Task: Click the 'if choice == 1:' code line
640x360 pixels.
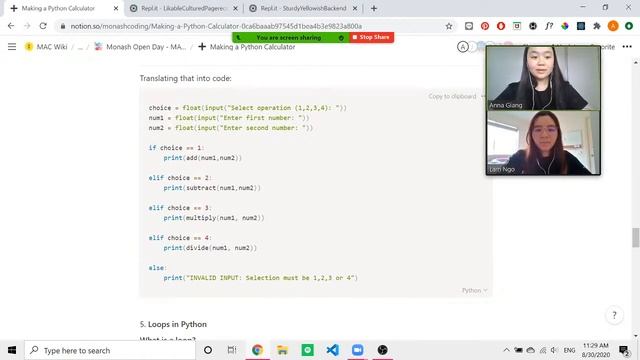Action: tap(176, 148)
